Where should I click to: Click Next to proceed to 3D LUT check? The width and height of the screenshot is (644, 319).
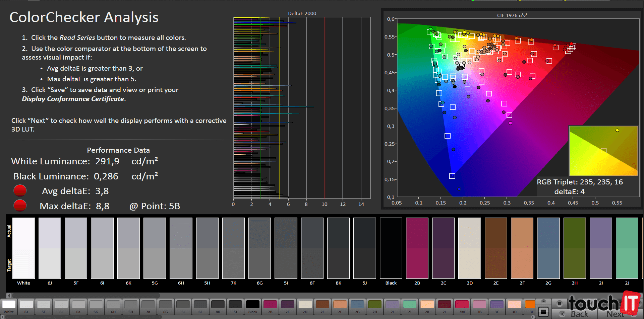(615, 314)
